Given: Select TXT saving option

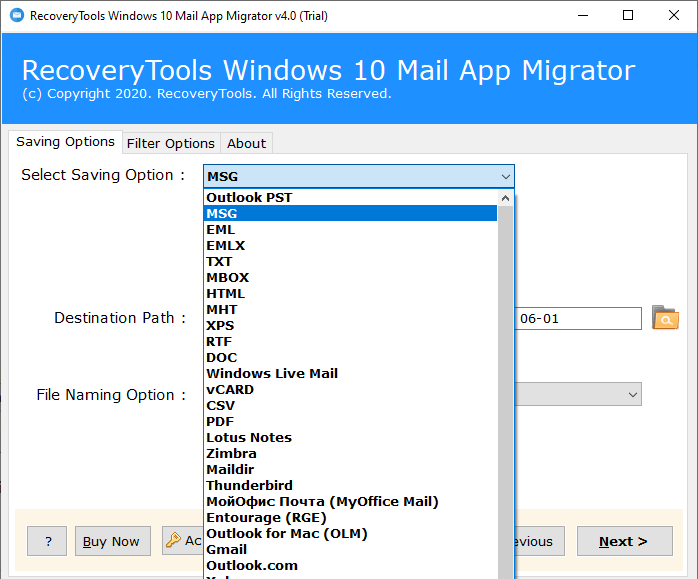Looking at the screenshot, I should pyautogui.click(x=350, y=261).
